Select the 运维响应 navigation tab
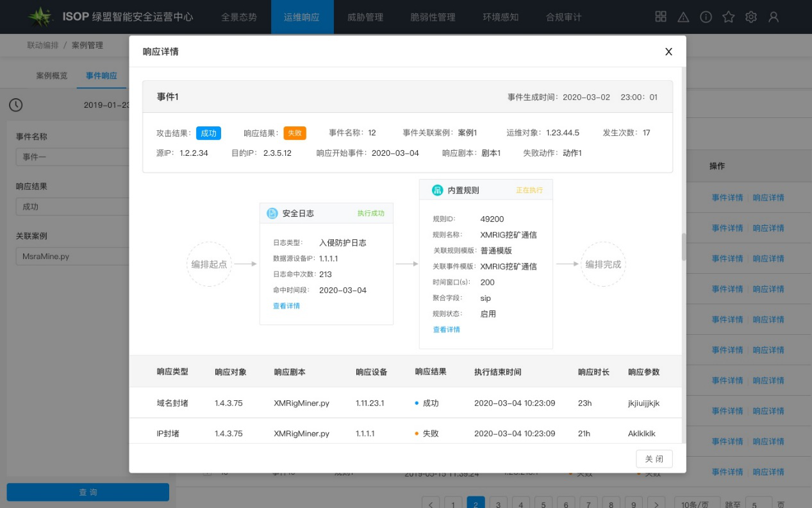This screenshot has height=508, width=812. pyautogui.click(x=302, y=17)
